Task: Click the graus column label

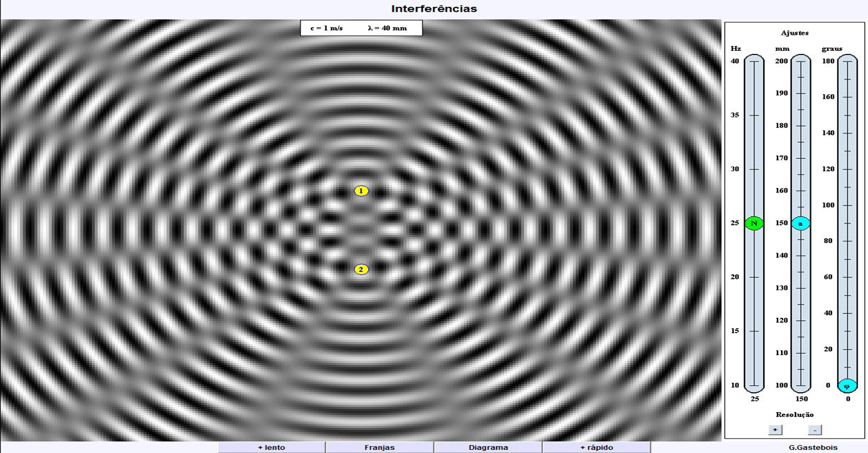Action: tap(832, 48)
